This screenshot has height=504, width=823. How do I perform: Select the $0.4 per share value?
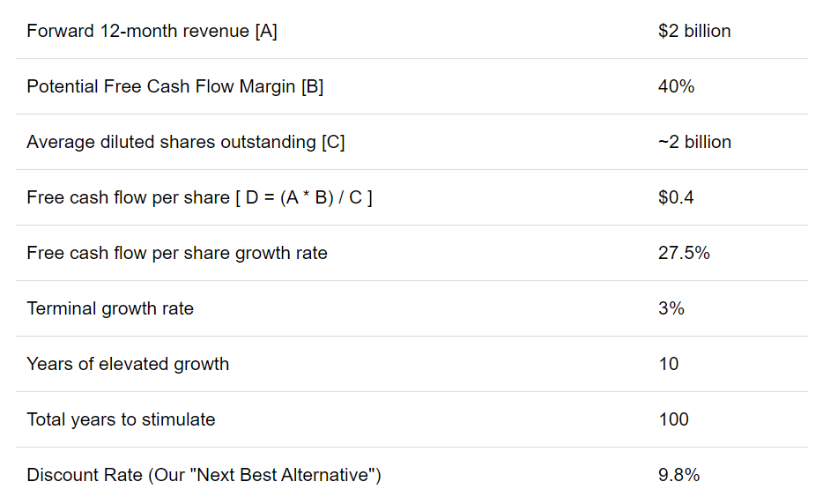(676, 197)
